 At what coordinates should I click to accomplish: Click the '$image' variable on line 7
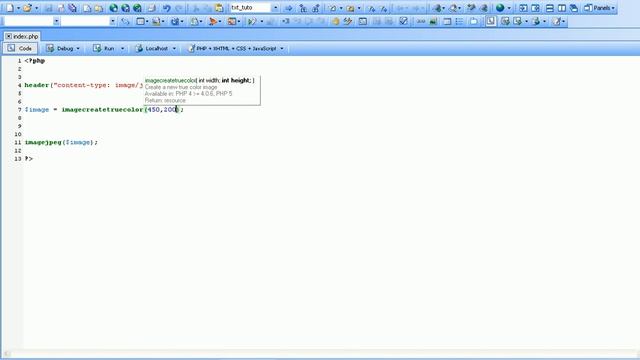tap(37, 110)
